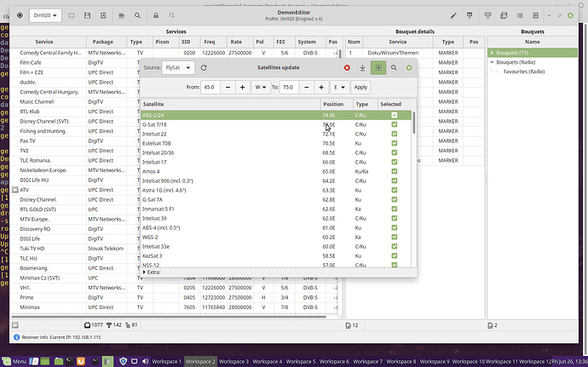
Task: Switch to Workspace 1 in taskbar
Action: pyautogui.click(x=166, y=361)
